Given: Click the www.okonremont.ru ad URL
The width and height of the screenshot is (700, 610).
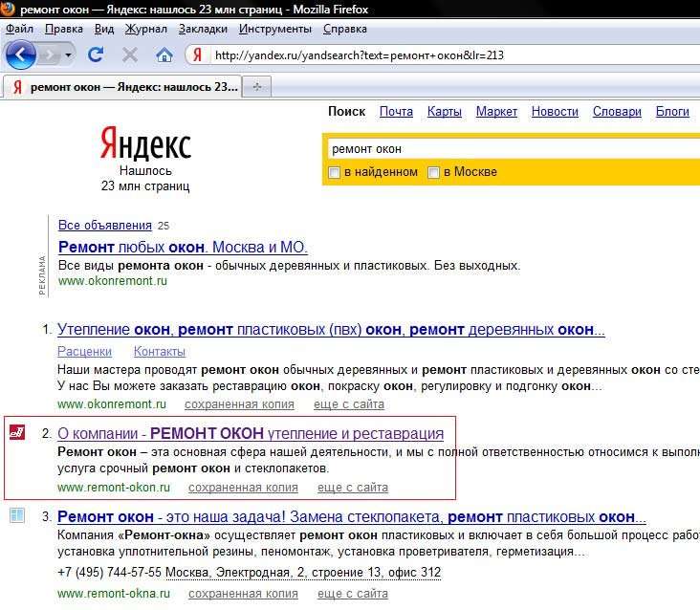Looking at the screenshot, I should 113,281.
